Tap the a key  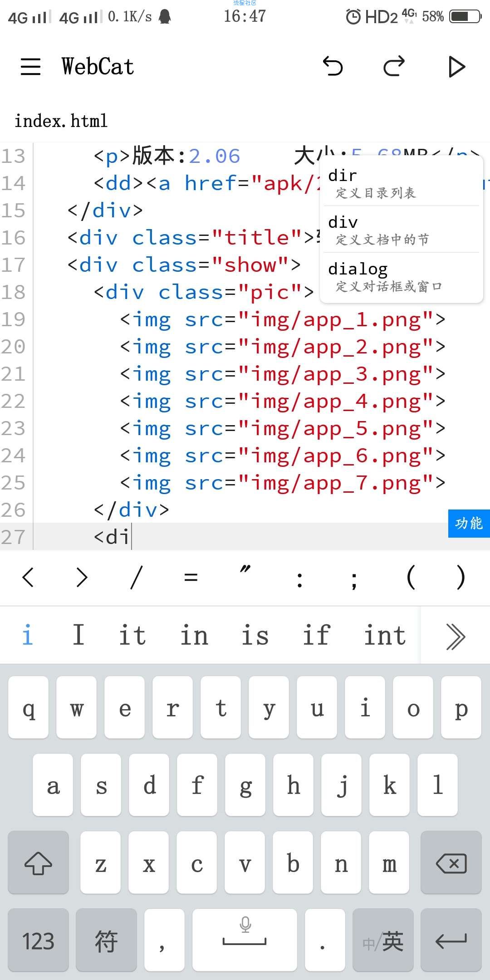53,785
